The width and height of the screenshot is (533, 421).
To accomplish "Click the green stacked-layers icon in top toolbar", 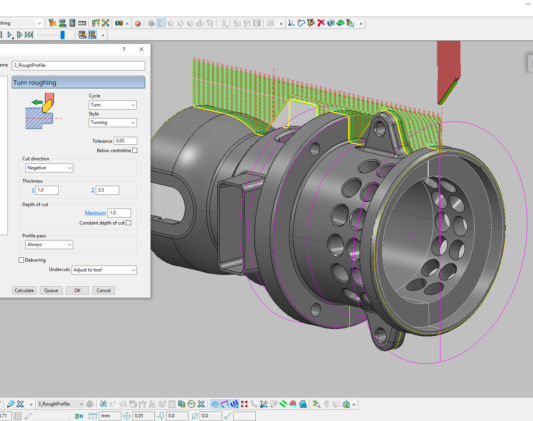I will pos(63,23).
